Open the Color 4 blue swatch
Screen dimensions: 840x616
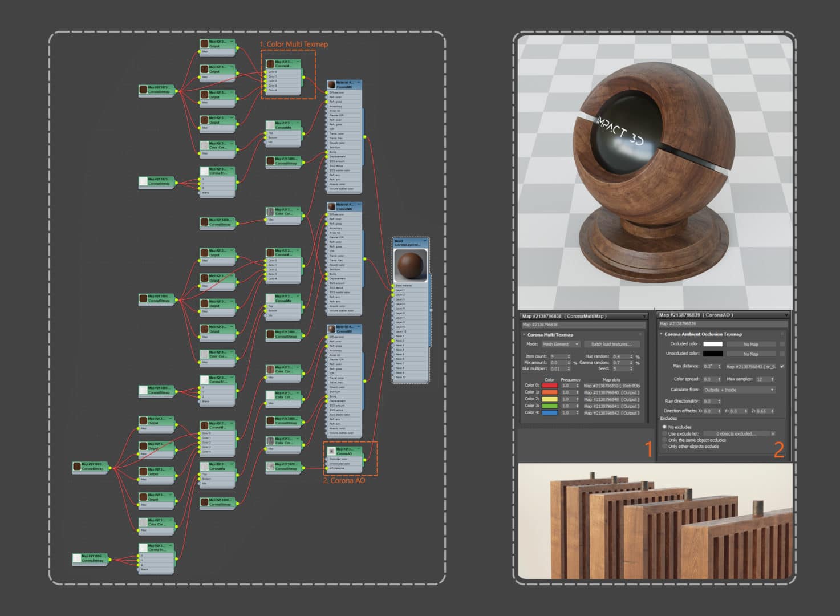click(x=550, y=413)
